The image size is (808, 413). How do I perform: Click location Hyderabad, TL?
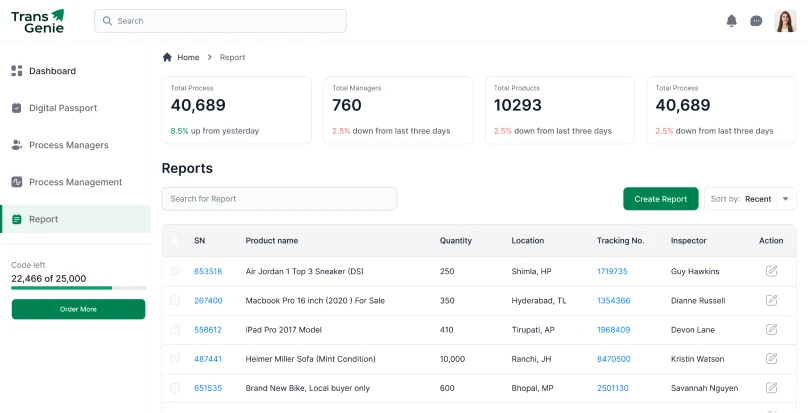coord(538,301)
